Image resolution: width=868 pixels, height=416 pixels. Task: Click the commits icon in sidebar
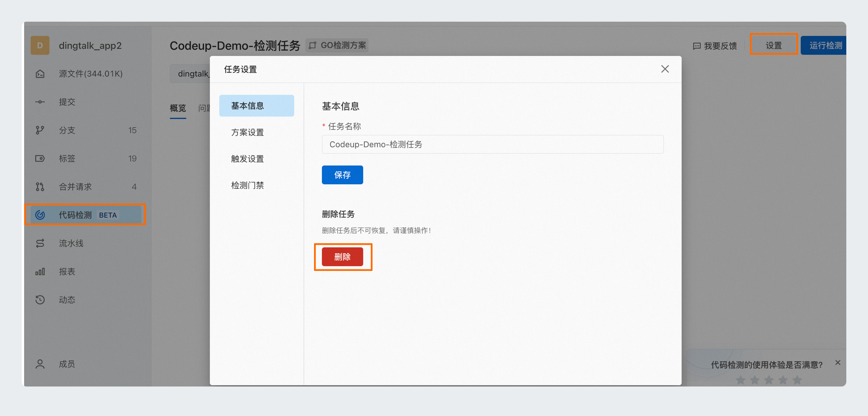click(x=40, y=102)
